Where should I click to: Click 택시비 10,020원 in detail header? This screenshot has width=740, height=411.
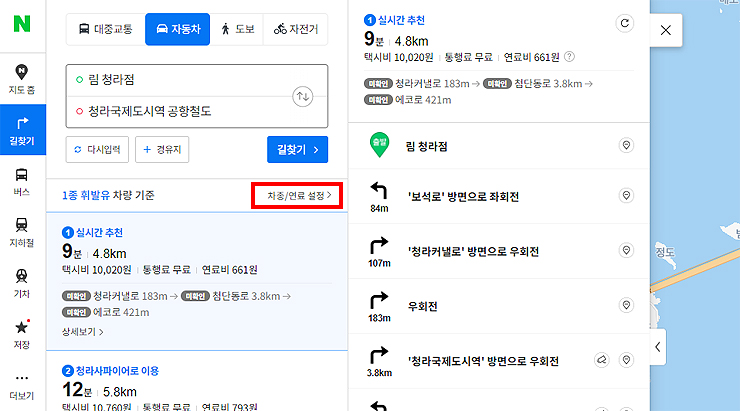pos(398,58)
